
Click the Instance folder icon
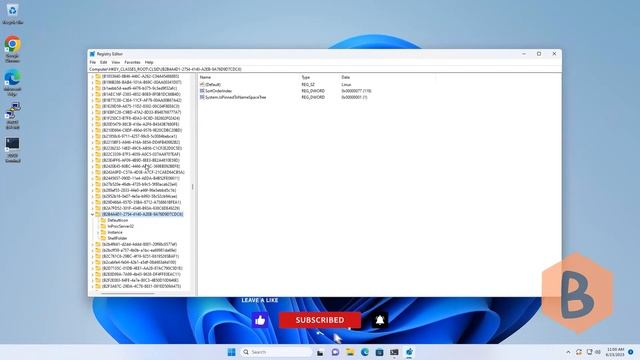[103, 232]
